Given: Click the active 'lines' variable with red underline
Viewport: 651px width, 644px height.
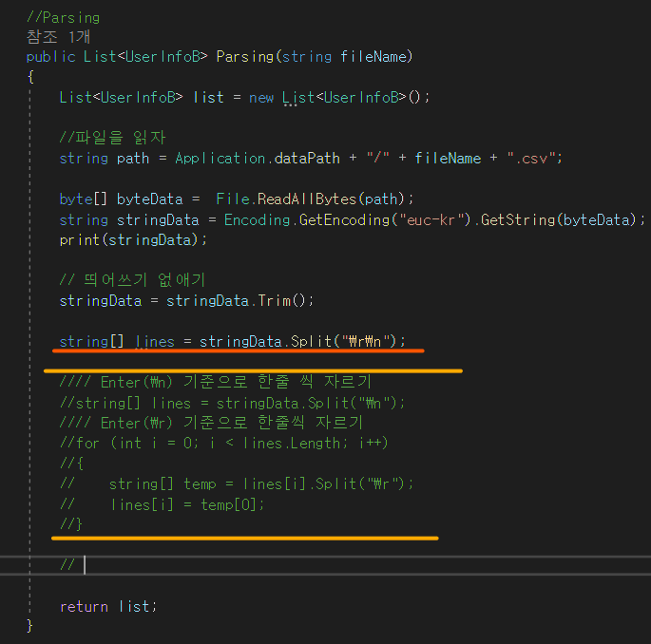Looking at the screenshot, I should coord(155,342).
